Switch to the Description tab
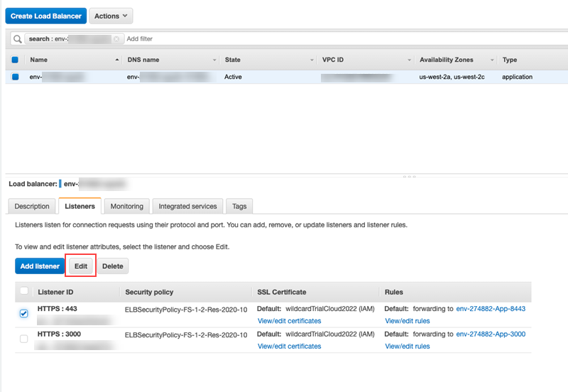568x392 pixels. (x=32, y=206)
